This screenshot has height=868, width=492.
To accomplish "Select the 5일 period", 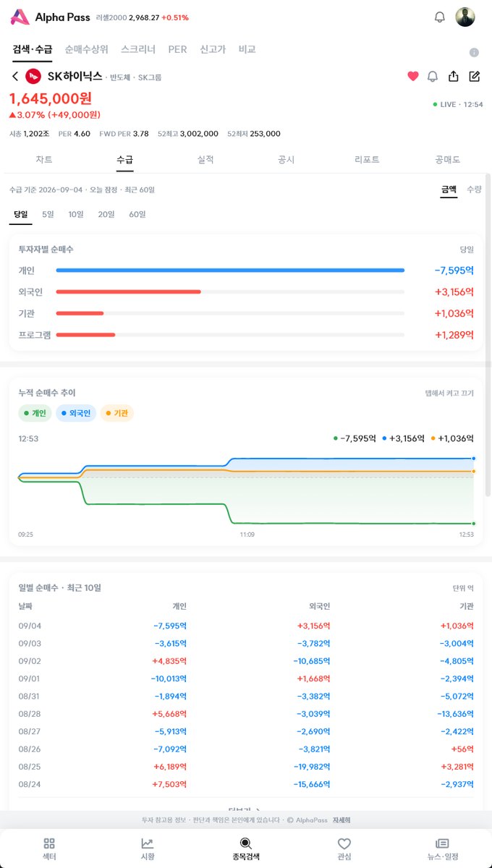I will [48, 214].
